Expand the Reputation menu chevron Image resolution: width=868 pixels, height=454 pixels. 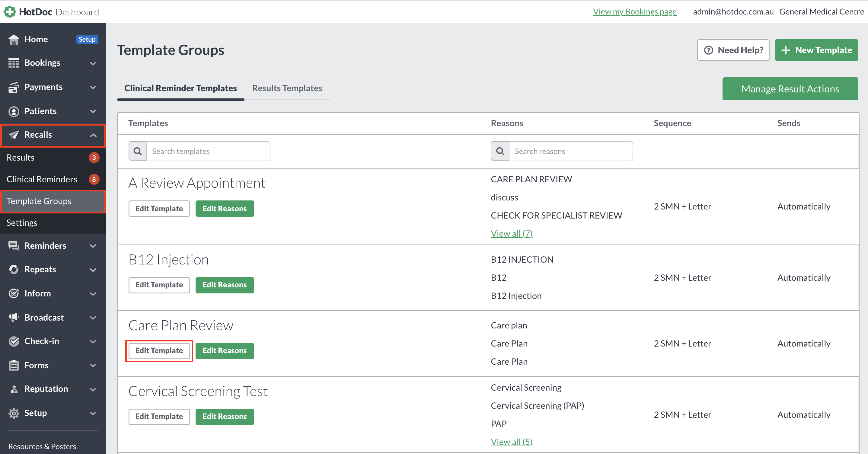click(x=93, y=390)
